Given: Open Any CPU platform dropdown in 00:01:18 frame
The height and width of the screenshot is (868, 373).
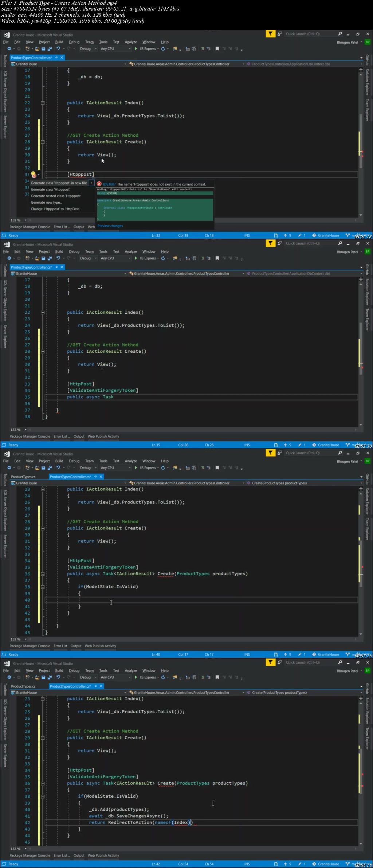Looking at the screenshot, I should [115, 49].
